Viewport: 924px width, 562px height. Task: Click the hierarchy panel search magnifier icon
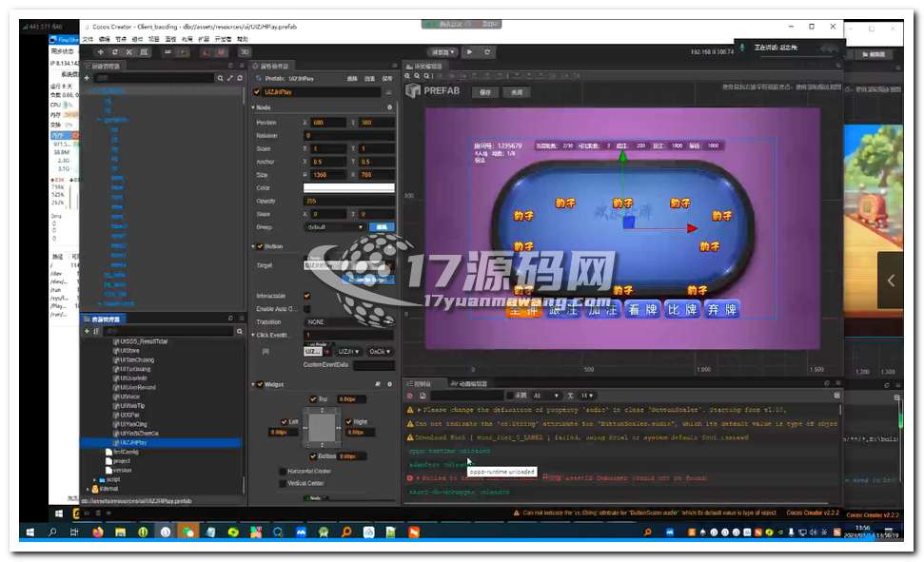click(x=220, y=78)
